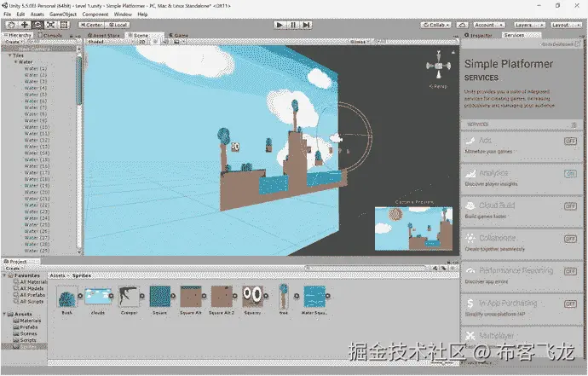Select the Water Square sprite thumbnail
Screen dimensions: 588x376
click(x=314, y=297)
